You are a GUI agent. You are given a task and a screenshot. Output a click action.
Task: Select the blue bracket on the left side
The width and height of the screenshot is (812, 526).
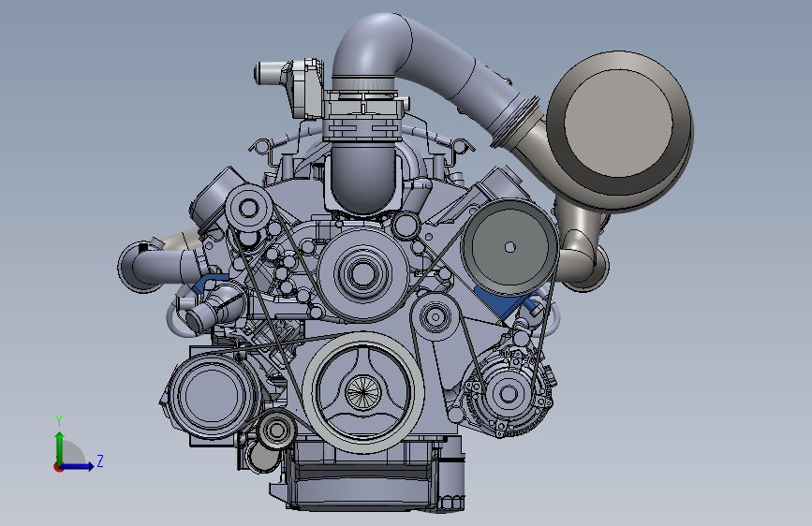207,285
